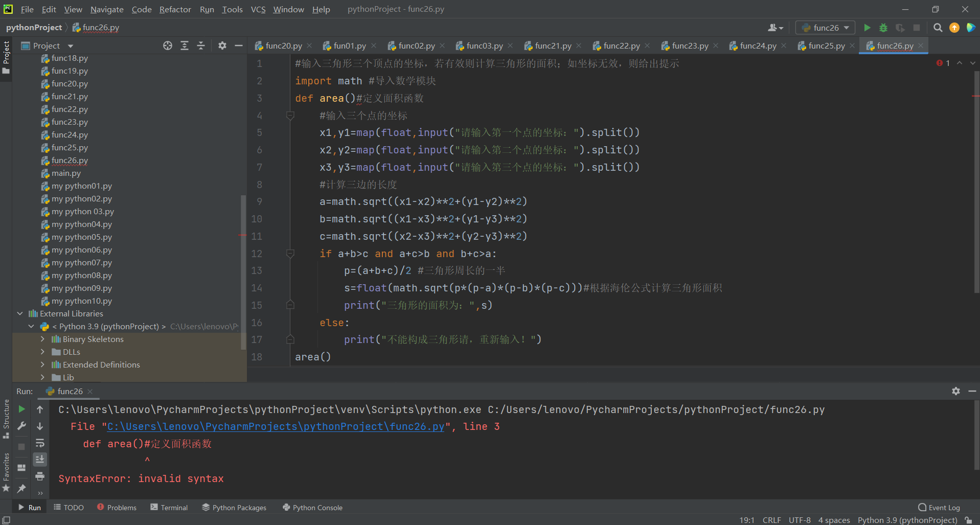Hide the Project panel
The image size is (980, 525).
coord(238,45)
